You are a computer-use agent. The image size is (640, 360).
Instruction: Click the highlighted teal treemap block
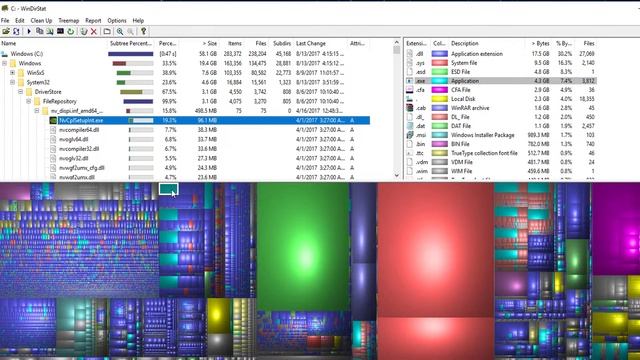pyautogui.click(x=168, y=189)
